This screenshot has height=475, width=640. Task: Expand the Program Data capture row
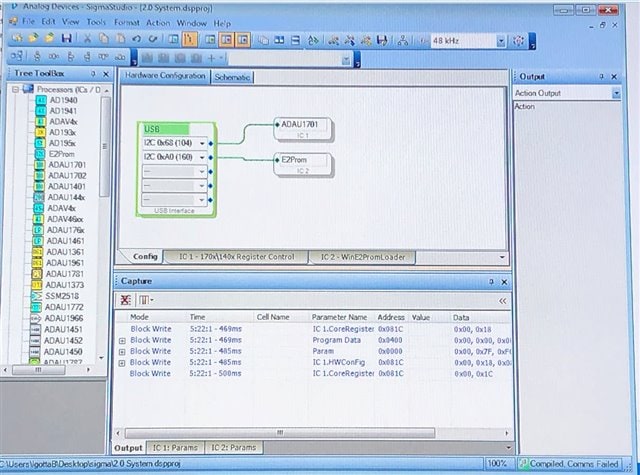click(x=122, y=341)
